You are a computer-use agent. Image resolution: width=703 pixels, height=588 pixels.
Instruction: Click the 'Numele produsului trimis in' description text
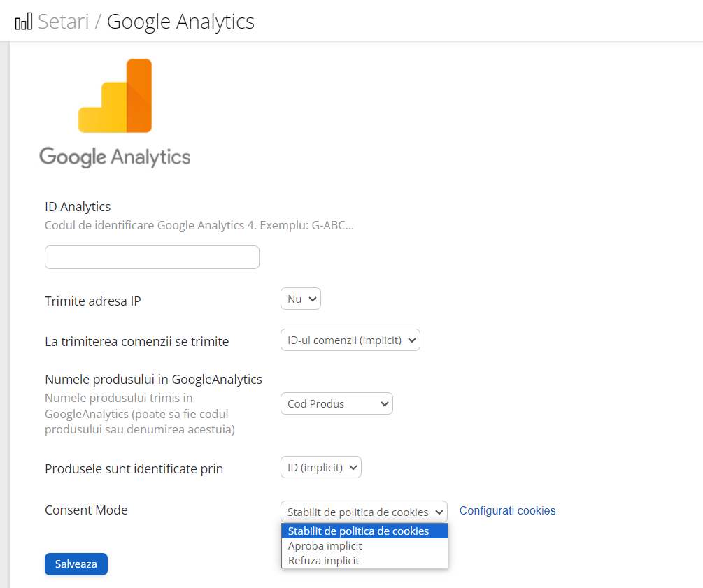pos(140,414)
